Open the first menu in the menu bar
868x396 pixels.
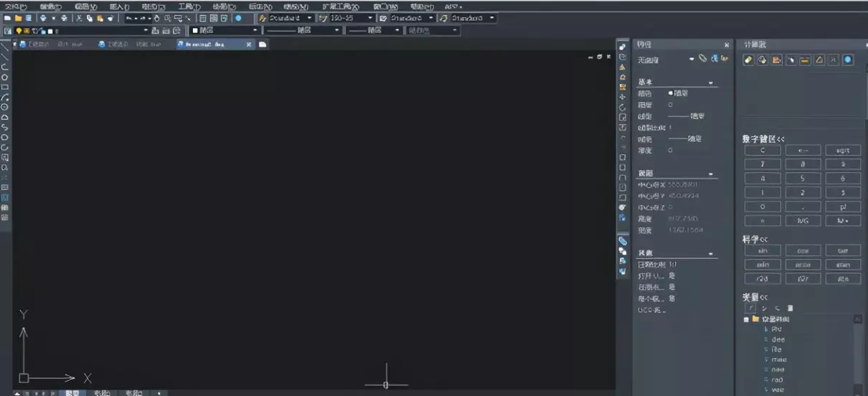click(x=16, y=6)
